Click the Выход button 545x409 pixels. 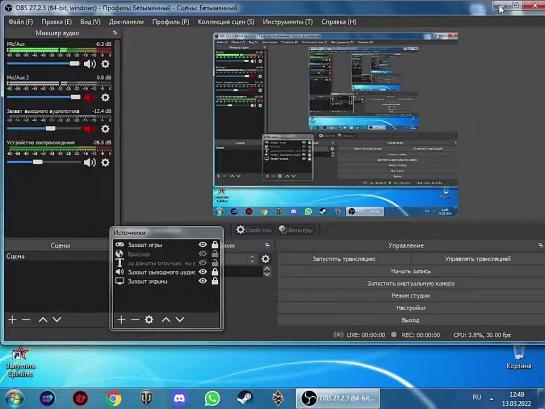[x=411, y=320]
